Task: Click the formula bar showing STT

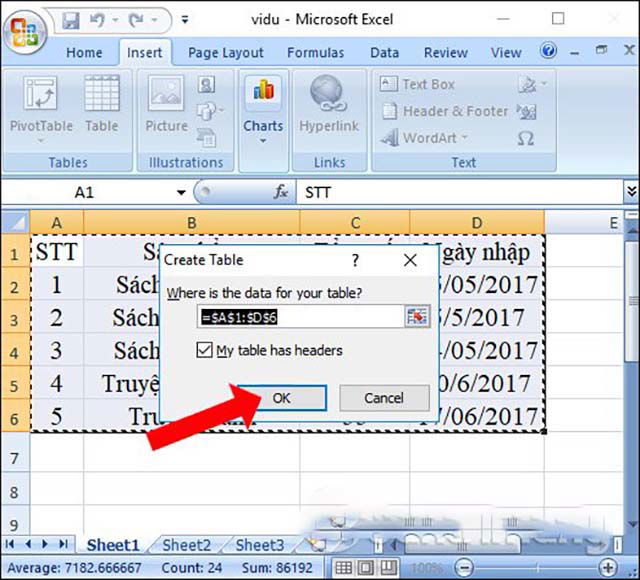Action: (x=460, y=192)
